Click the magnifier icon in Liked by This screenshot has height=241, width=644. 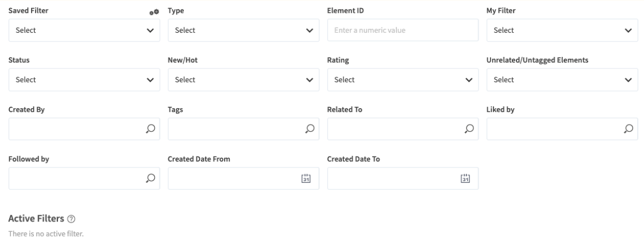[x=628, y=129]
